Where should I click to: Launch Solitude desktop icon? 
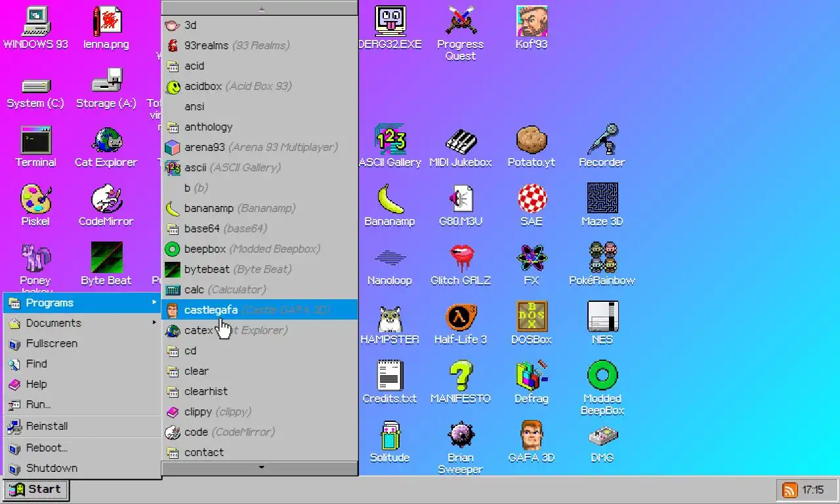pyautogui.click(x=390, y=442)
